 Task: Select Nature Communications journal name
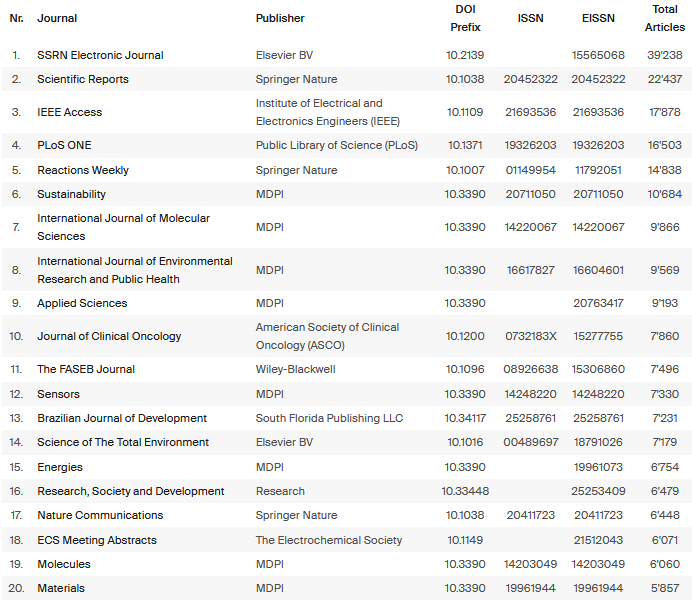click(x=100, y=515)
